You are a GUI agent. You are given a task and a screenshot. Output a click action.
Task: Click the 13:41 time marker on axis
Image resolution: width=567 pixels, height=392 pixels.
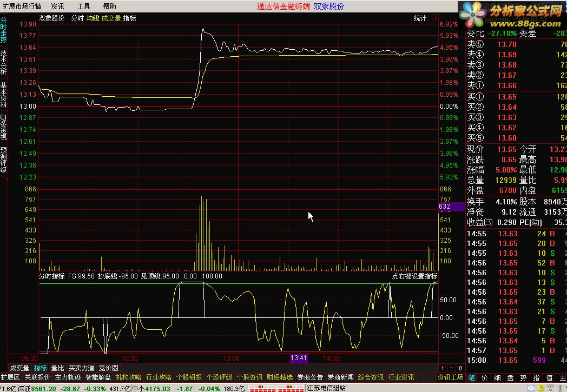(299, 358)
